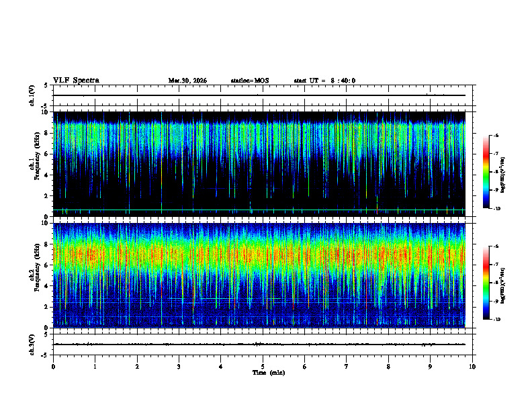Click the -10 label on ch.2 color bar
The width and height of the screenshot is (532, 411).
(497, 320)
